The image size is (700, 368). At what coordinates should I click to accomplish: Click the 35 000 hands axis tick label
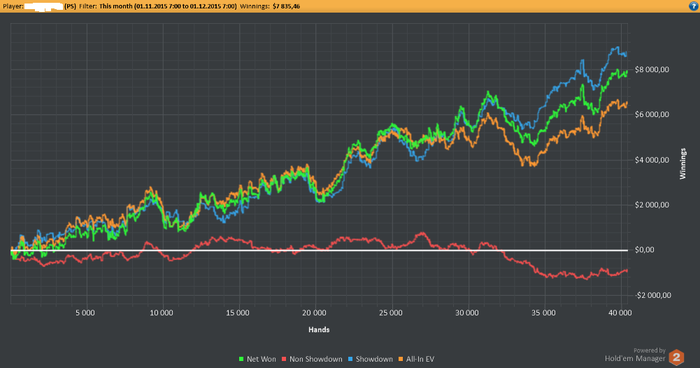click(x=543, y=313)
